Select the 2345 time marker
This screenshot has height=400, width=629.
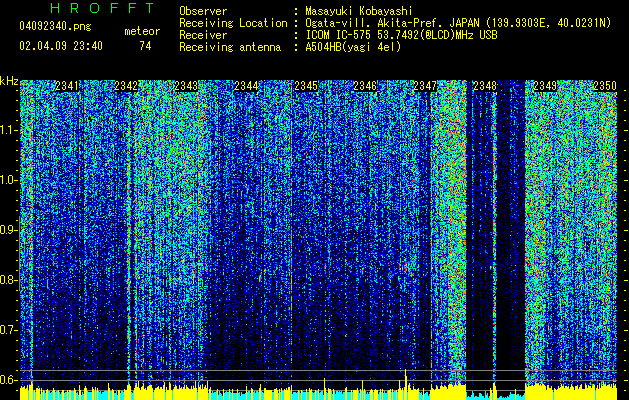(306, 86)
